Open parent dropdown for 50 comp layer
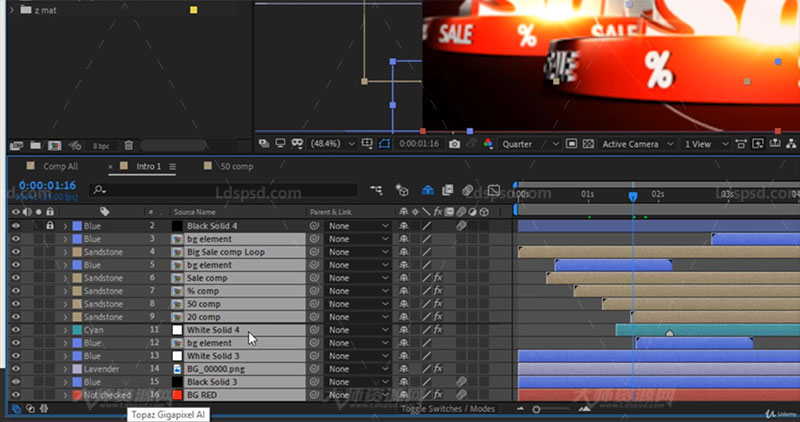The image size is (800, 422). tap(358, 304)
